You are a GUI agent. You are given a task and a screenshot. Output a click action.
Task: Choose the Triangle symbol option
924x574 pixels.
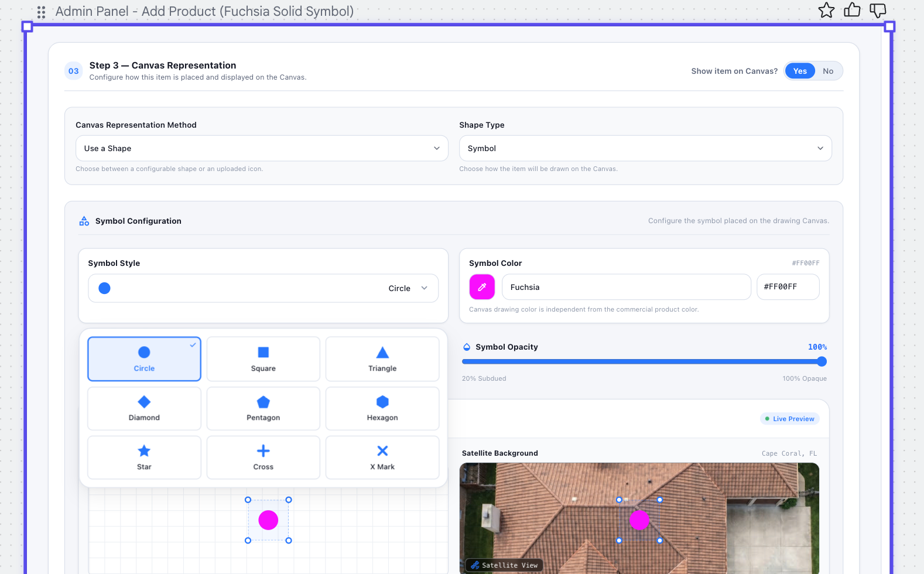pos(382,359)
